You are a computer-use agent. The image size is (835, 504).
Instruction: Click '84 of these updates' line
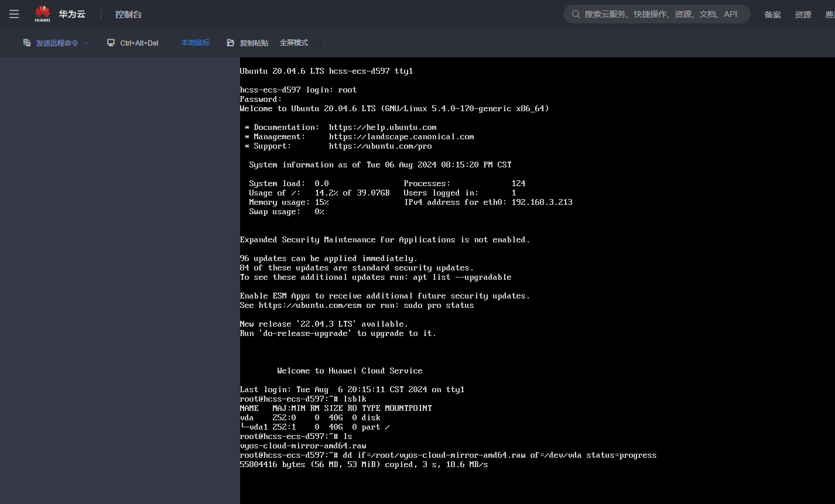click(x=357, y=268)
